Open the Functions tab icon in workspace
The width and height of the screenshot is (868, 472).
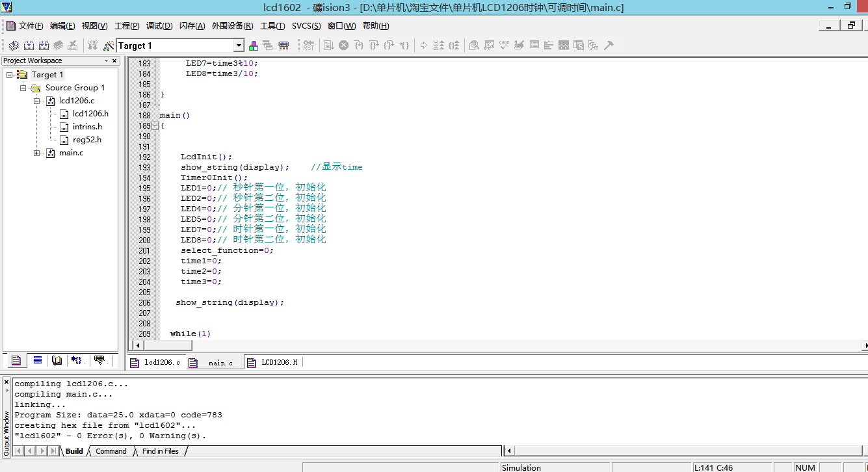click(78, 360)
